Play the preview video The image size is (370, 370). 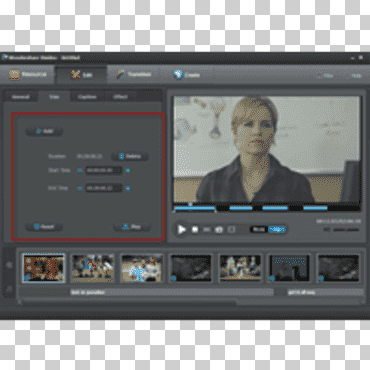pyautogui.click(x=181, y=229)
